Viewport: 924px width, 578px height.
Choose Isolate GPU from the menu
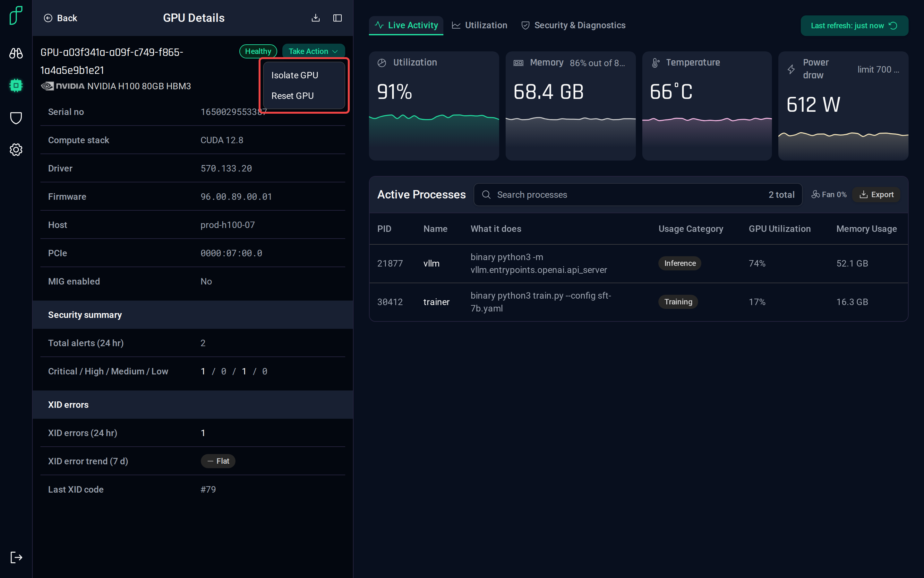pos(304,75)
